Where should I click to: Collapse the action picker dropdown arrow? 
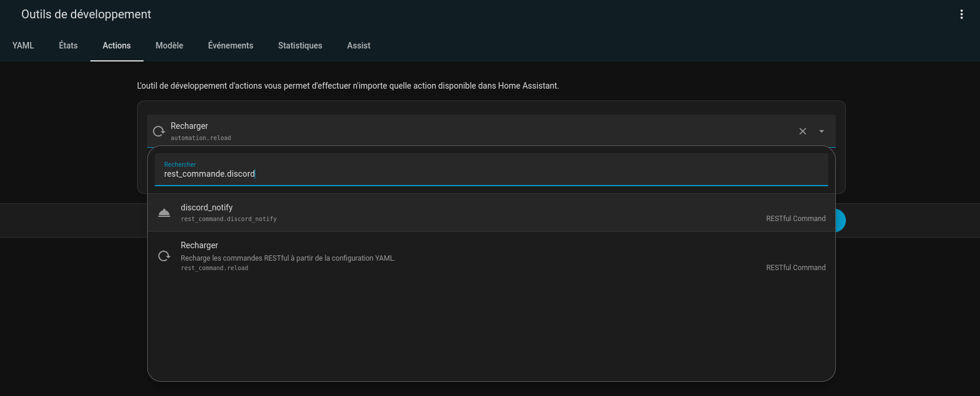[x=822, y=131]
